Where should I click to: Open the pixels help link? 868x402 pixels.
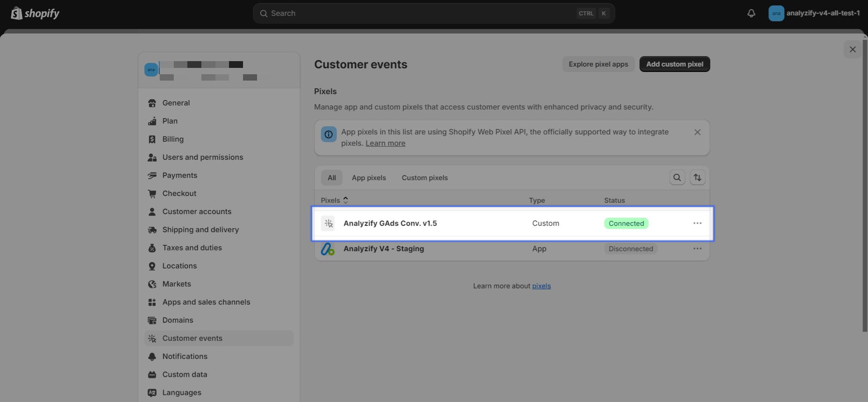pyautogui.click(x=541, y=286)
